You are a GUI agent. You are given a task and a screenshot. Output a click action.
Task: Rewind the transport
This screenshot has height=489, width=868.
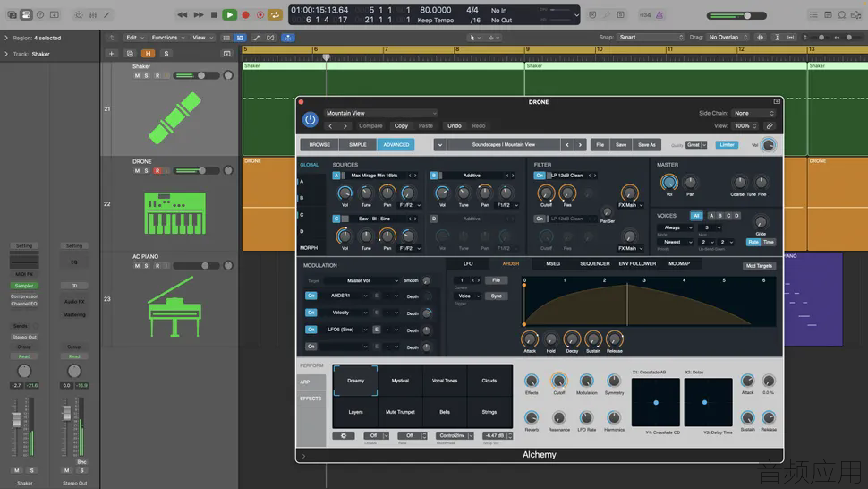[183, 15]
